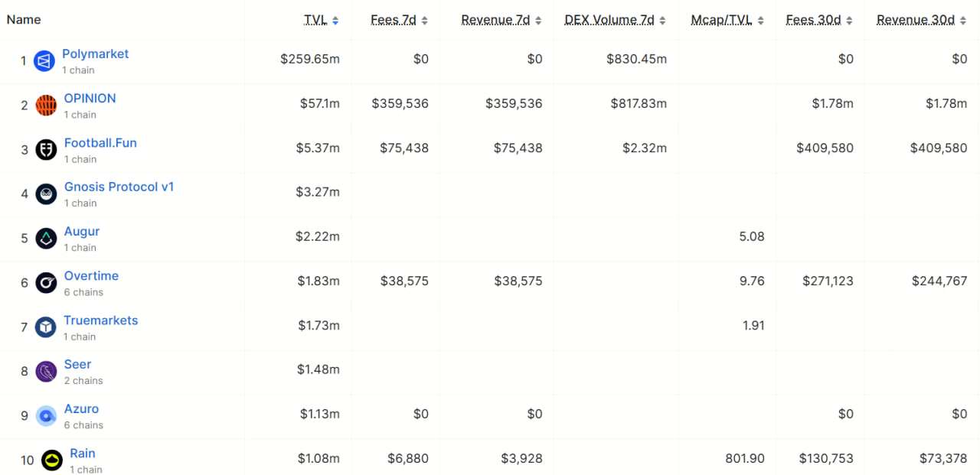Open the Gnosis Protocol v1 link
The width and height of the screenshot is (980, 475).
pos(119,187)
